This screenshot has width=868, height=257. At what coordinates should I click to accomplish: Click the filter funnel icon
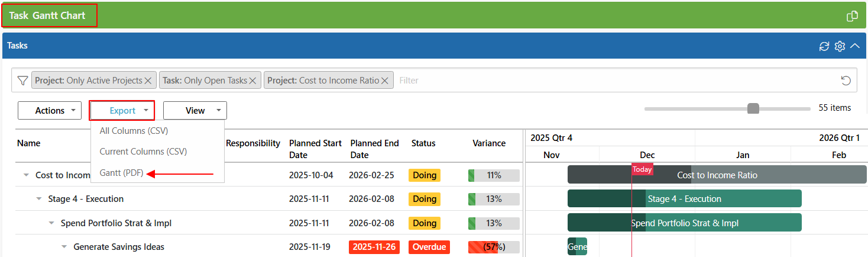(x=22, y=81)
